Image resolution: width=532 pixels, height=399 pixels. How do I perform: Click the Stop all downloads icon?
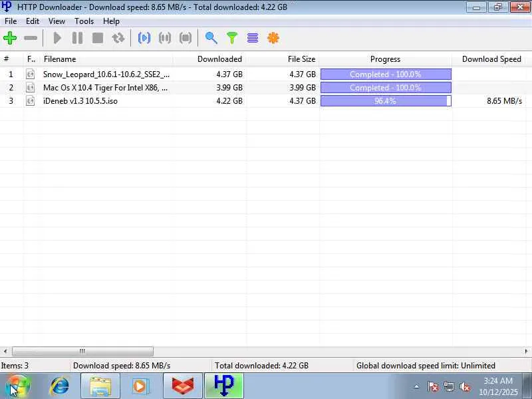tap(186, 38)
